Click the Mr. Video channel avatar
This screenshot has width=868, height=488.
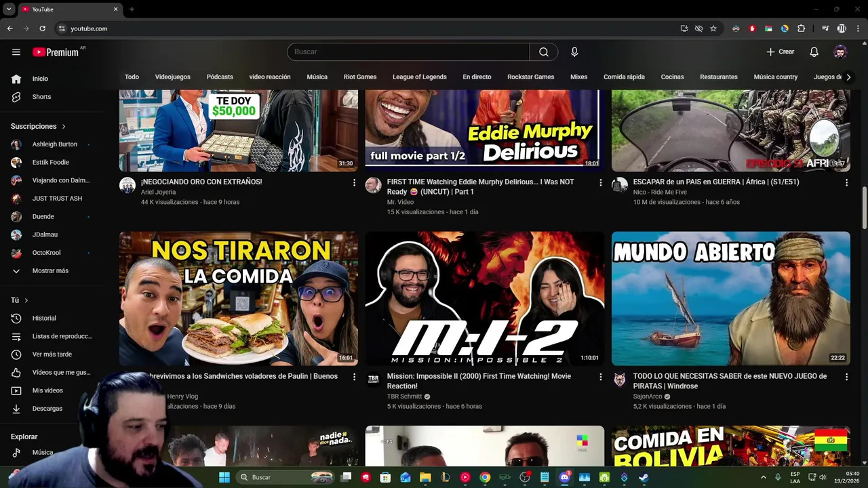click(x=374, y=186)
